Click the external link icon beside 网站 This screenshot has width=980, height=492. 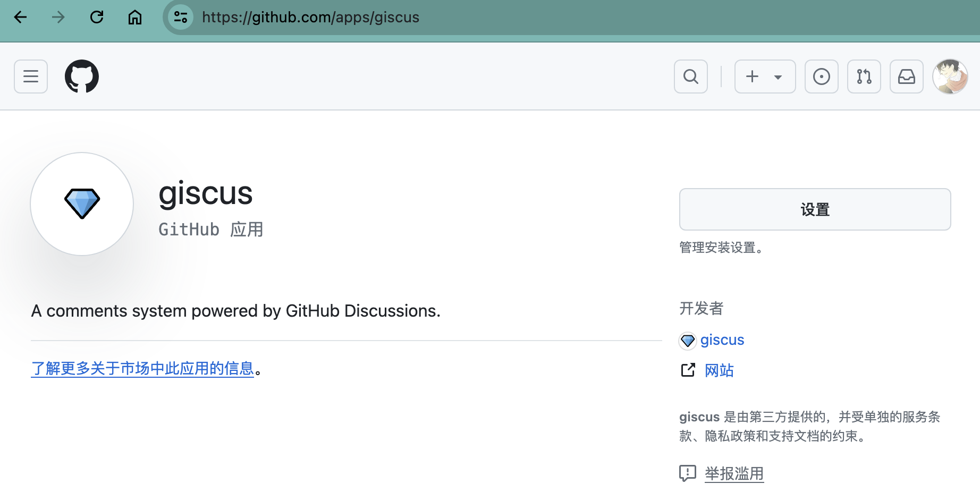(688, 370)
